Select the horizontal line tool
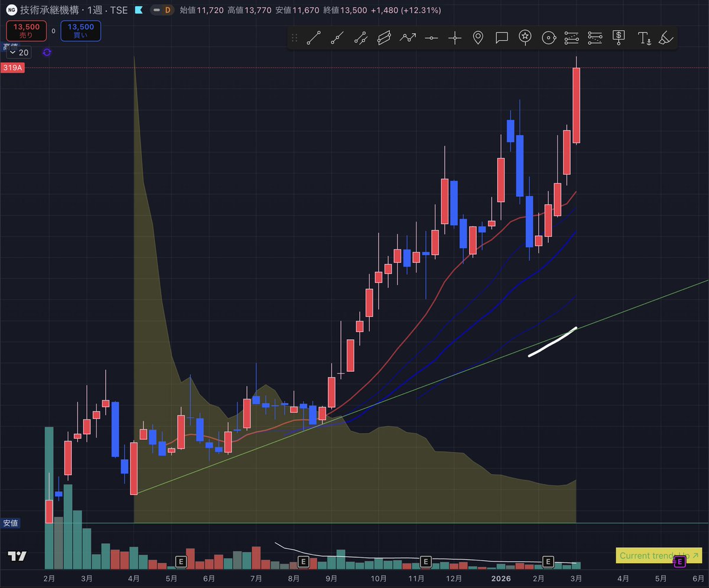 (x=431, y=38)
